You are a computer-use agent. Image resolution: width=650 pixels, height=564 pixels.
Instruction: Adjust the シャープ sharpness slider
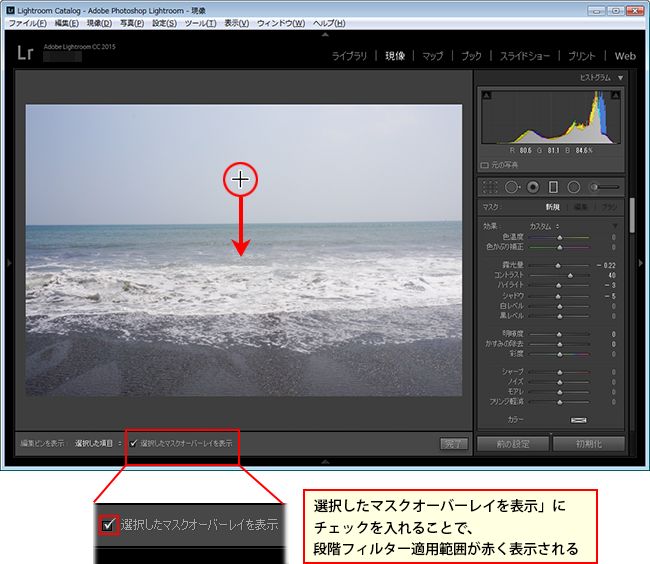pos(560,372)
